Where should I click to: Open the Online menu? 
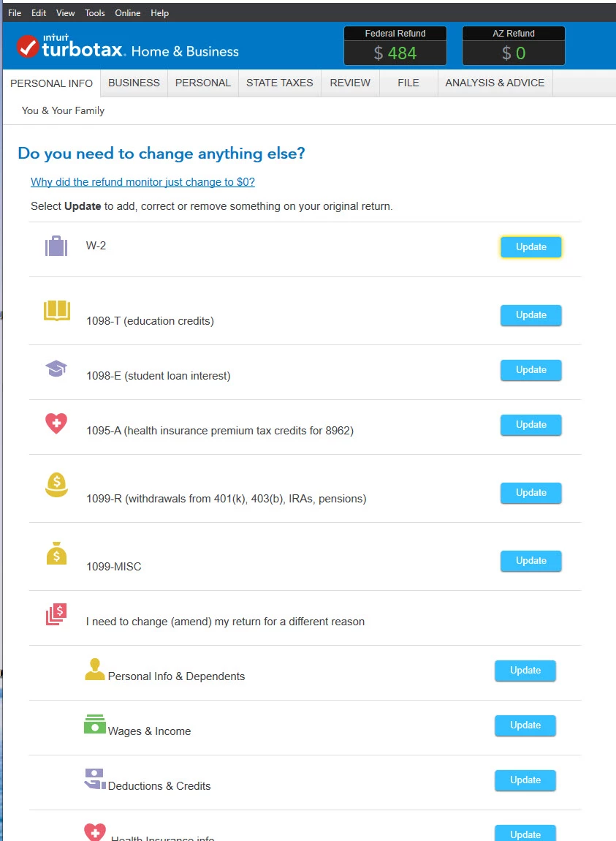(128, 13)
